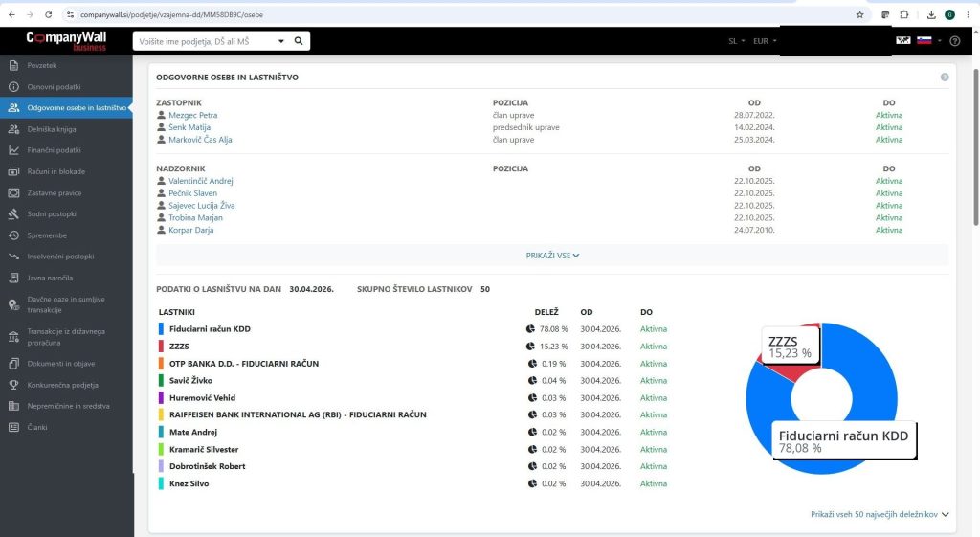Open the search type dropdown arrow
The width and height of the screenshot is (980, 537).
(281, 41)
